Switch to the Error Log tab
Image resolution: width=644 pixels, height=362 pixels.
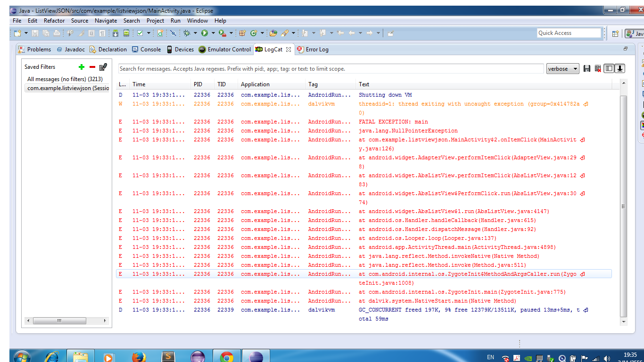coord(313,49)
